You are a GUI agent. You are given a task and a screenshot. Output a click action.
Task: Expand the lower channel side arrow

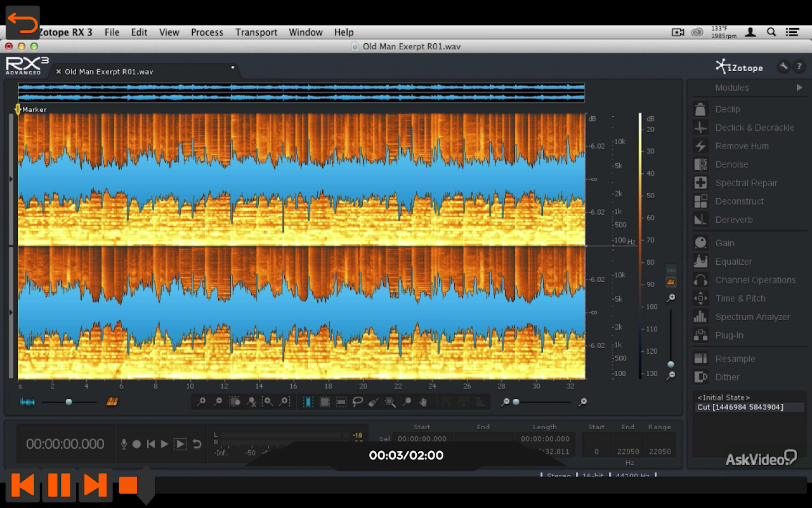[x=11, y=312]
